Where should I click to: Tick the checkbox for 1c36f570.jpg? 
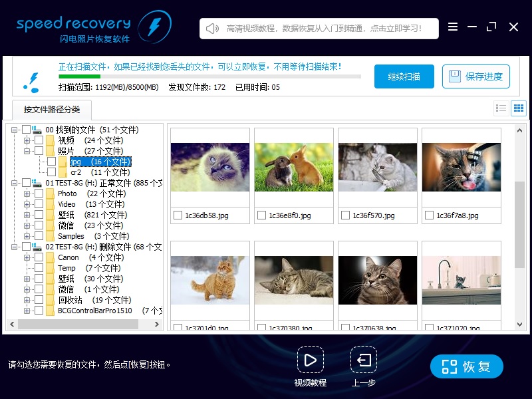pos(345,215)
